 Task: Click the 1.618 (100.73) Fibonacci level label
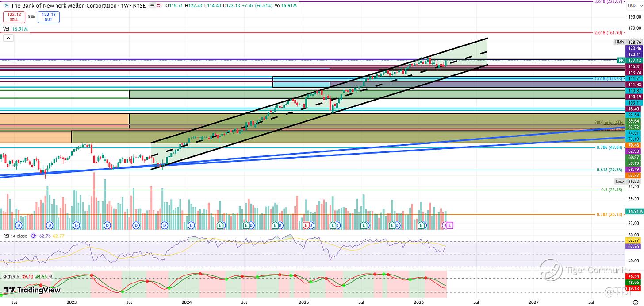[x=608, y=78]
